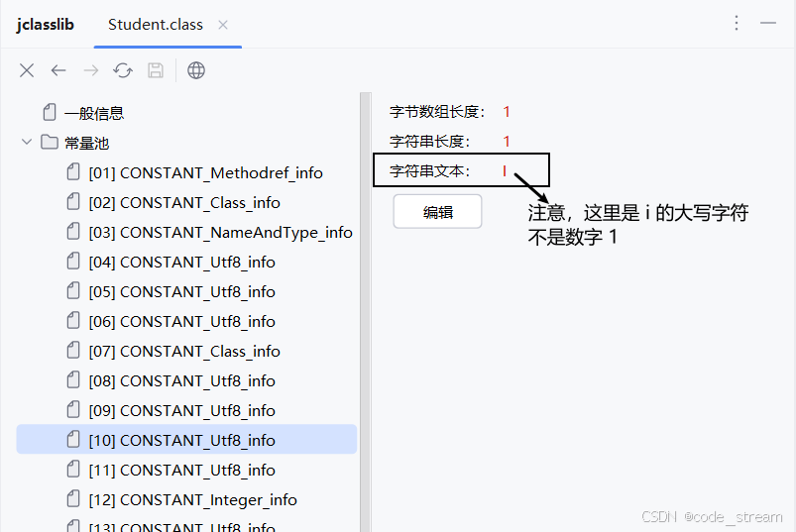Image resolution: width=796 pixels, height=532 pixels.
Task: Click the 编辑 button
Action: coord(437,211)
